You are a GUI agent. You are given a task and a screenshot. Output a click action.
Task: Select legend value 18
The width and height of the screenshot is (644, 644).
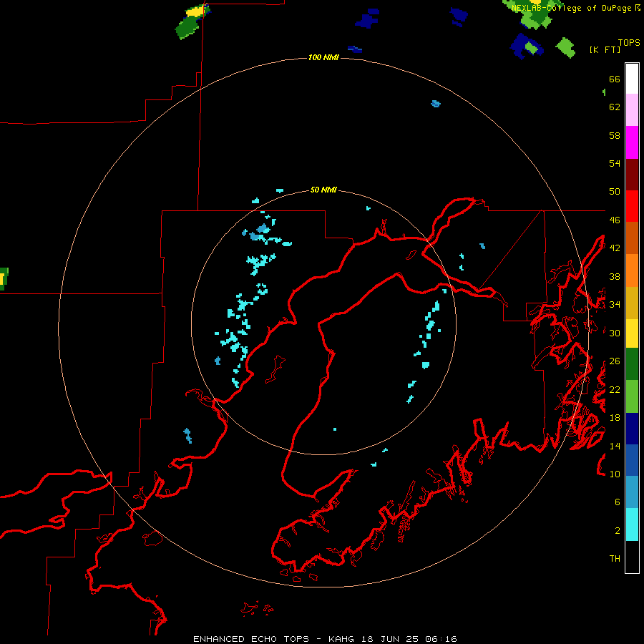point(615,418)
